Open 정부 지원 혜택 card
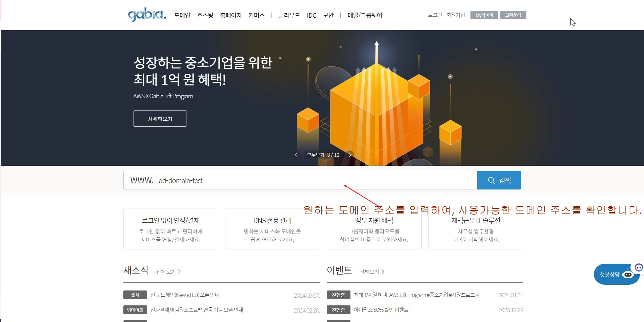The image size is (644, 322). coord(374,229)
